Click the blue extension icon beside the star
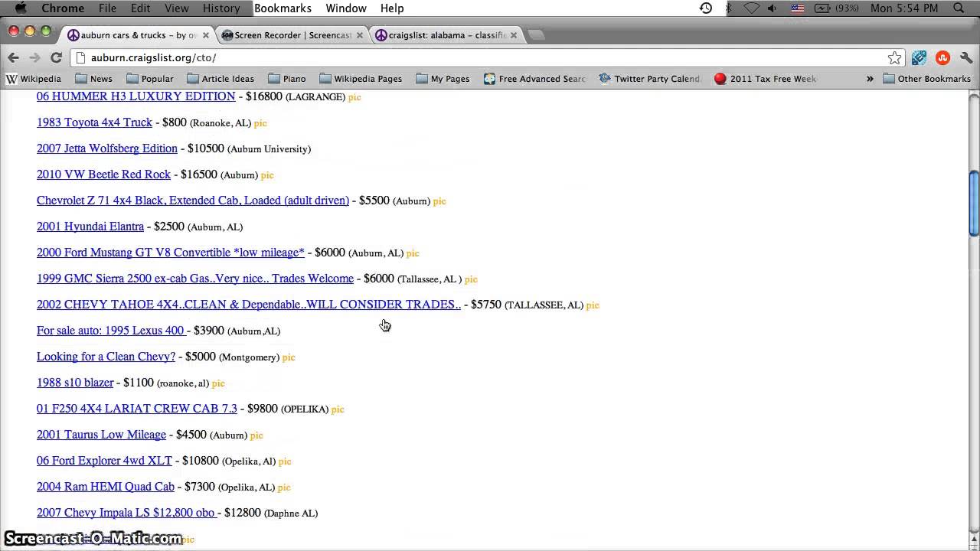 (919, 57)
